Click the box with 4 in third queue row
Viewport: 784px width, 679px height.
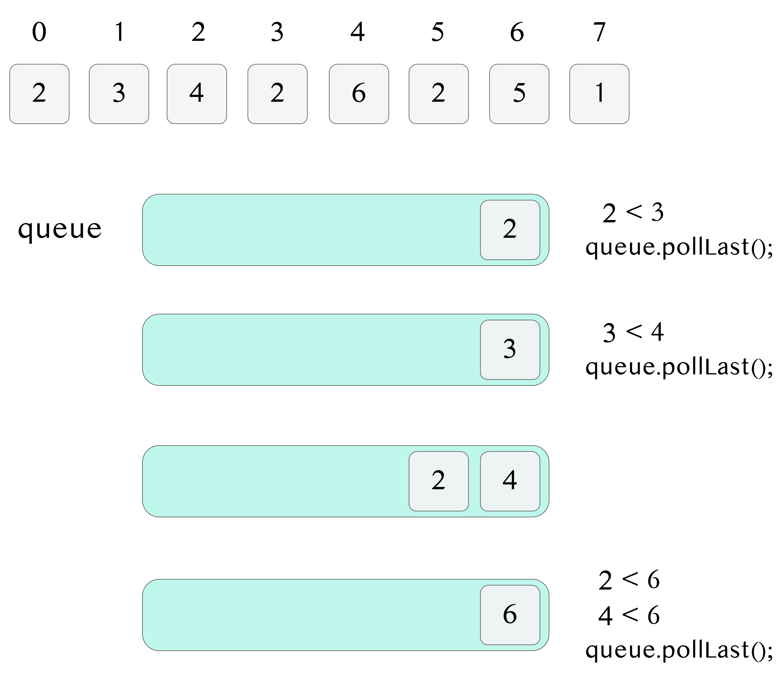pos(510,481)
